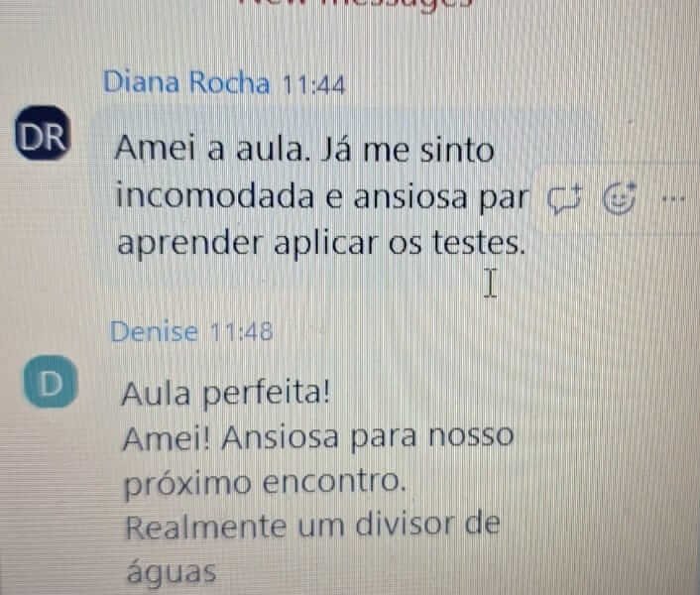Click the 11:44 message timestamp
The width and height of the screenshot is (700, 595).
point(314,84)
